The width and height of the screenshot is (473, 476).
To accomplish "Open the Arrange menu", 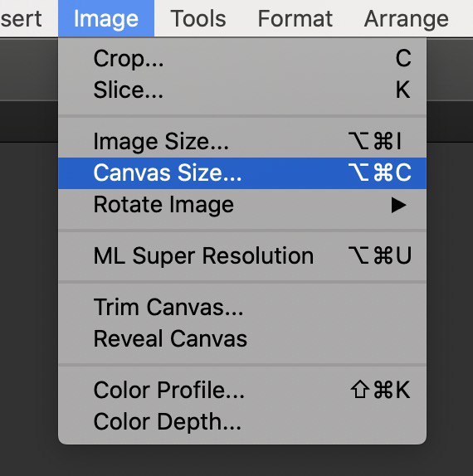I will 406,19.
